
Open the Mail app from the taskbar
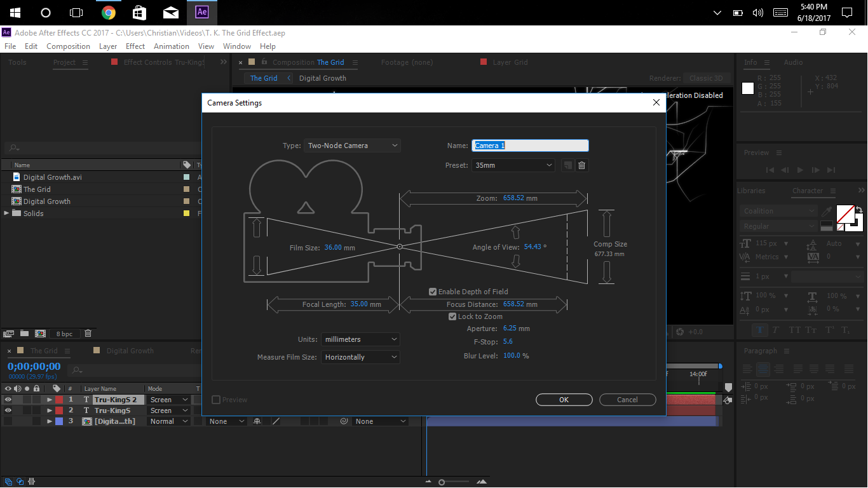[x=170, y=13]
